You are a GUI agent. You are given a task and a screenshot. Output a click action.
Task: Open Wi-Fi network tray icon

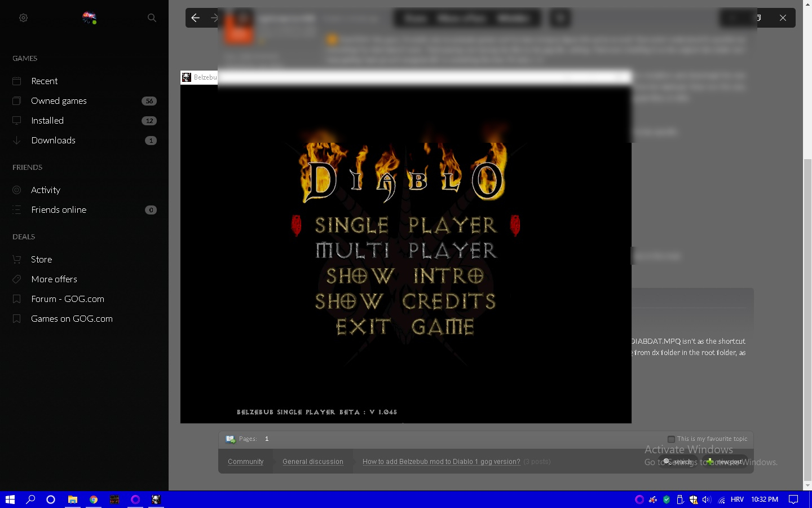tap(721, 500)
